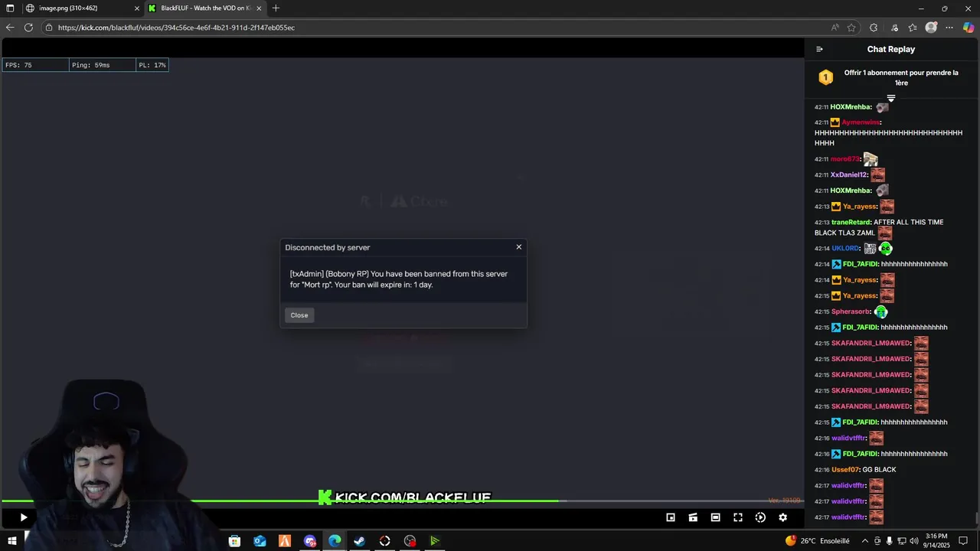Image resolution: width=980 pixels, height=551 pixels.
Task: Click traneRetard's chat message text
Action: [x=879, y=227]
